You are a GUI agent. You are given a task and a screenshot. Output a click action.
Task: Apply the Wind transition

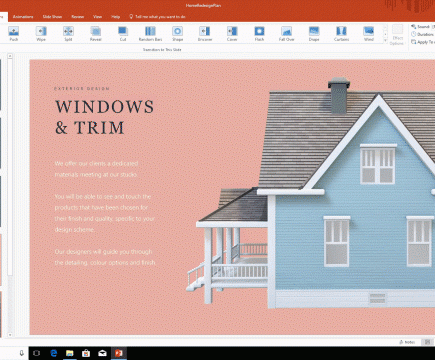[369, 34]
